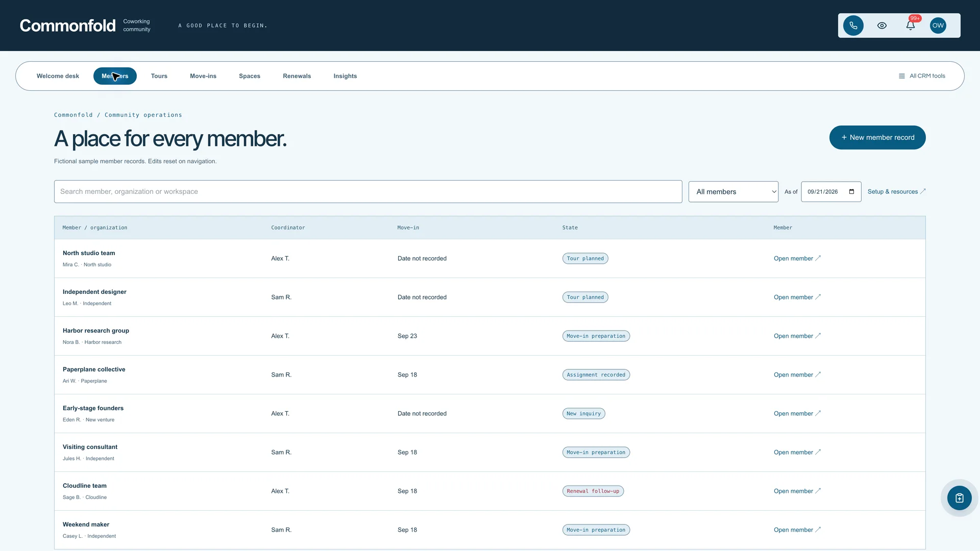This screenshot has width=980, height=551.
Task: Switch to the Welcome desk tab
Action: coord(58,76)
